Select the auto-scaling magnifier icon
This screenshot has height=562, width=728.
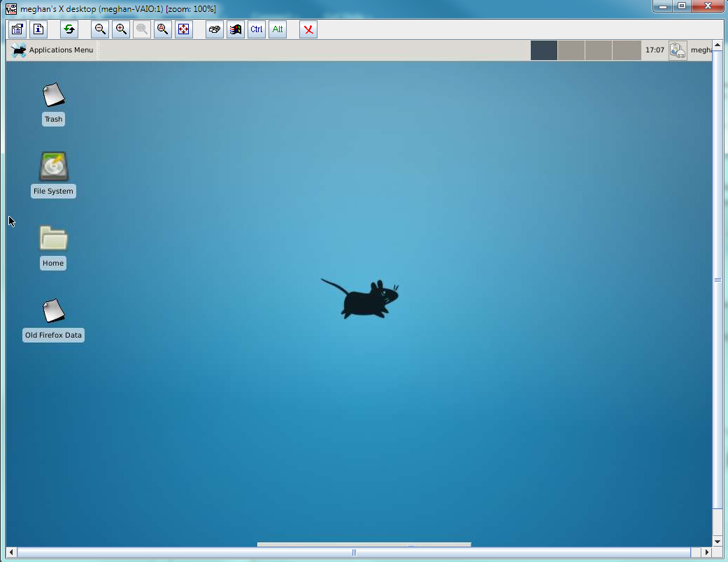click(162, 29)
